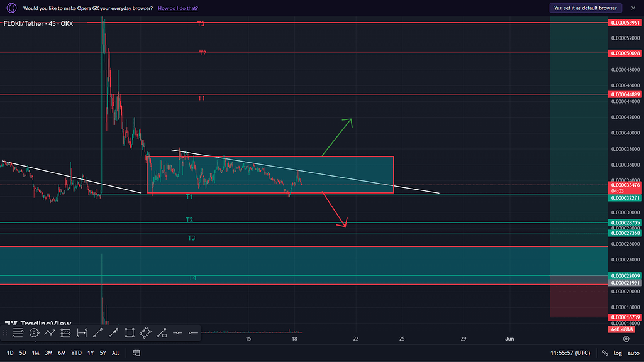Click the Opera GX logo icon
This screenshot has height=362, width=644.
pos(11,8)
